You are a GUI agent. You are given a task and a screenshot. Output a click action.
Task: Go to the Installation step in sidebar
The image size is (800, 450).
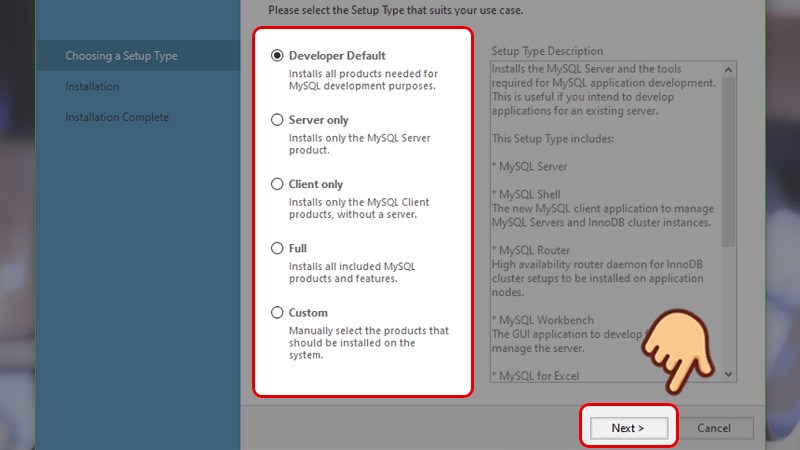click(92, 87)
